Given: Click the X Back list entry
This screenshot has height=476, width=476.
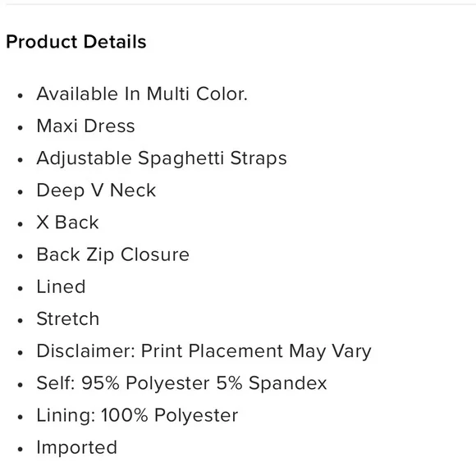Looking at the screenshot, I should point(67,222).
